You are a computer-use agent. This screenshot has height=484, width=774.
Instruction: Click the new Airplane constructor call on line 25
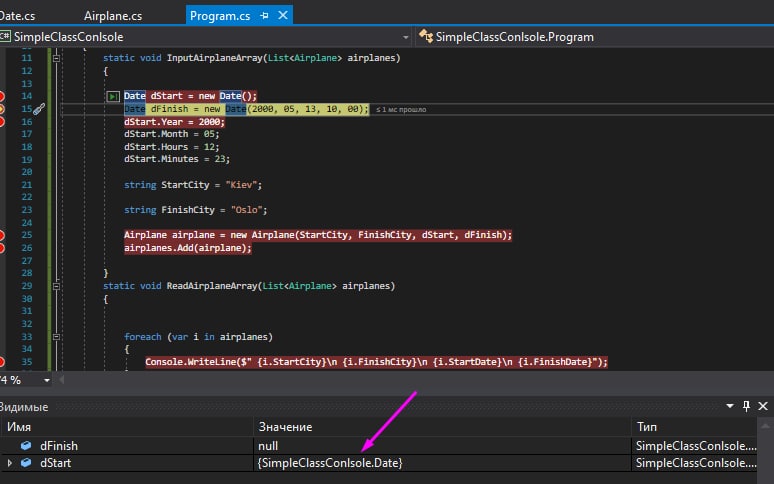[371, 235]
